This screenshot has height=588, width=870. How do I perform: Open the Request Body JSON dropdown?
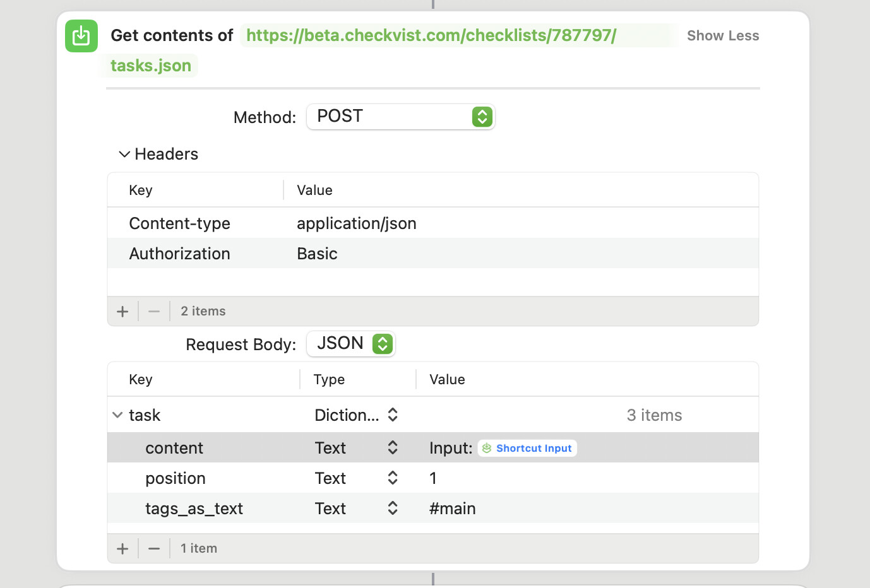(351, 344)
